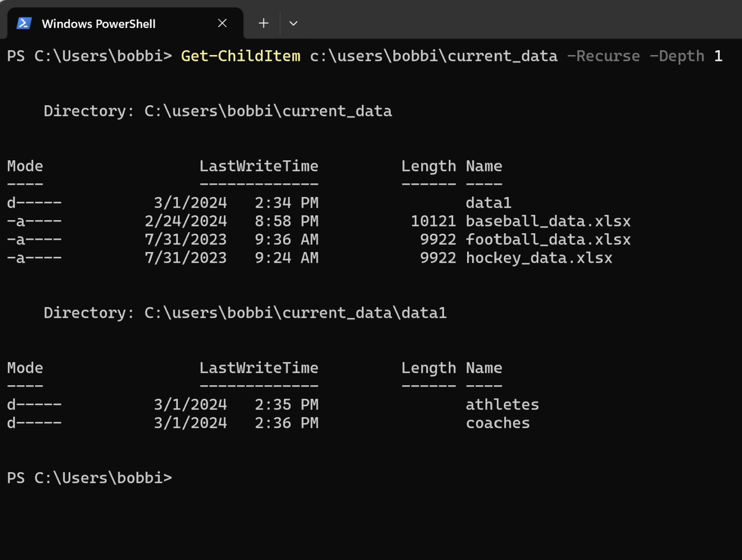The image size is (742, 560).
Task: Select the Windows PowerShell tab title
Action: (99, 24)
